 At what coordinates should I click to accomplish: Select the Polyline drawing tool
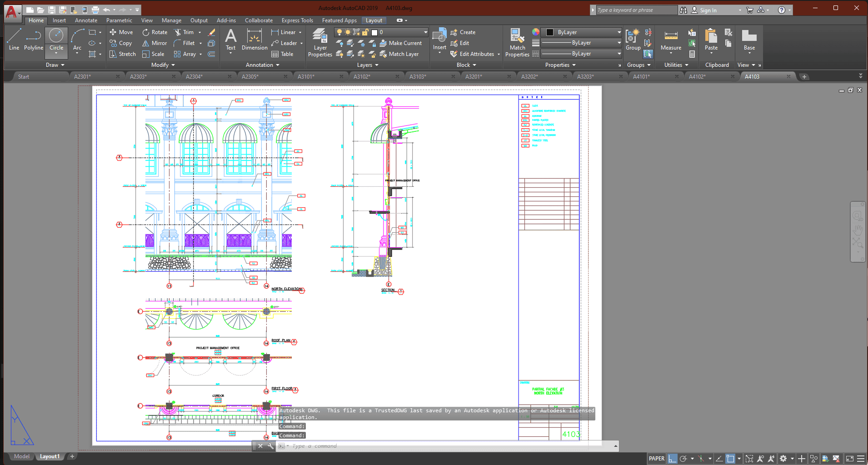pos(33,40)
